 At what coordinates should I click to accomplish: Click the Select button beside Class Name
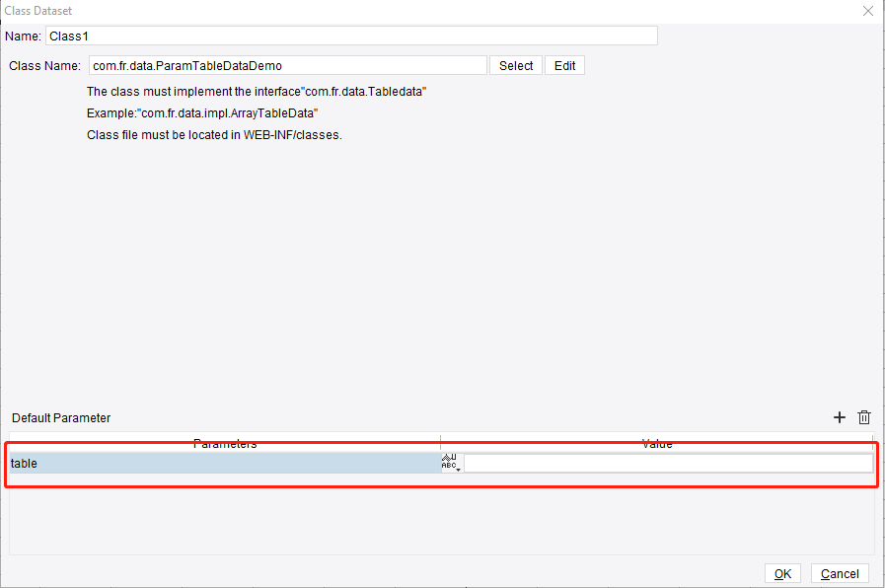(x=515, y=65)
